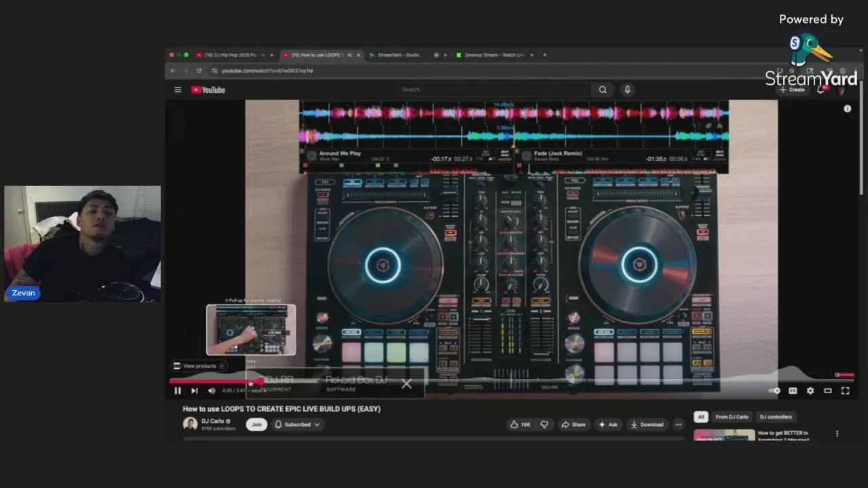Click the Join membership button

click(x=256, y=424)
